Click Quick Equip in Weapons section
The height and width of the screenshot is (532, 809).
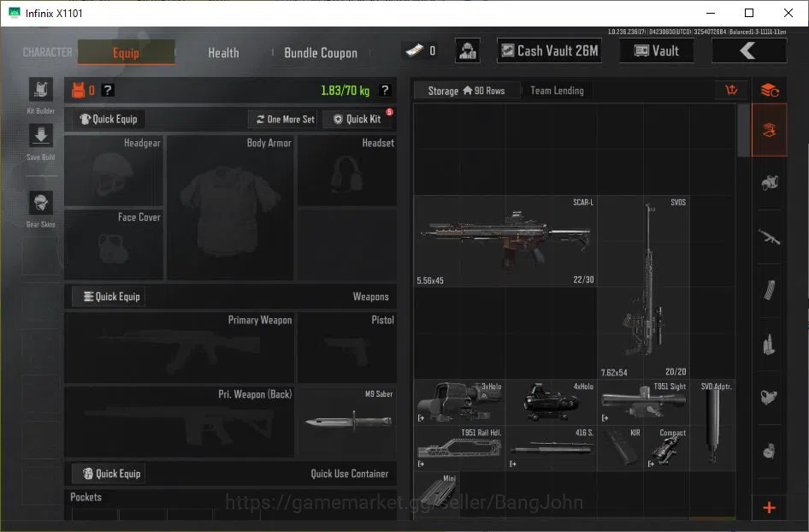point(109,297)
